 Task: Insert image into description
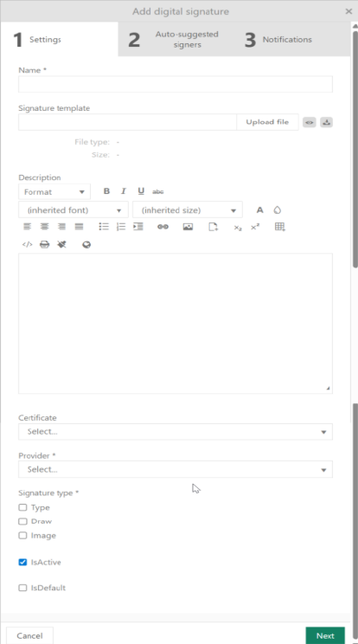click(x=188, y=226)
